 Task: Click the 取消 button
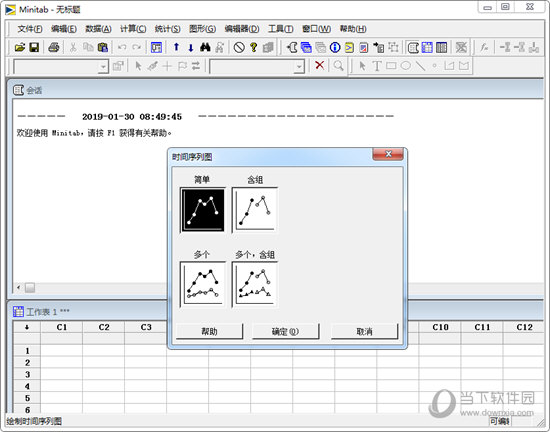364,331
